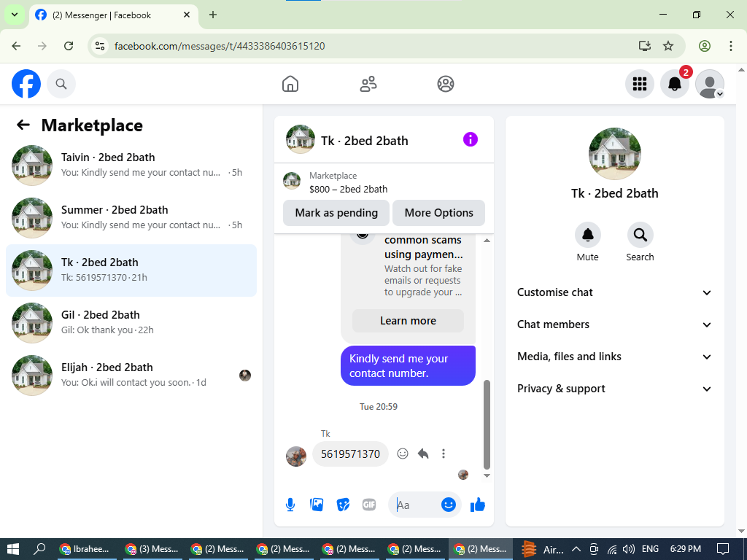The width and height of the screenshot is (747, 560).
Task: Click Kindly send me your contact number bubble
Action: click(408, 366)
